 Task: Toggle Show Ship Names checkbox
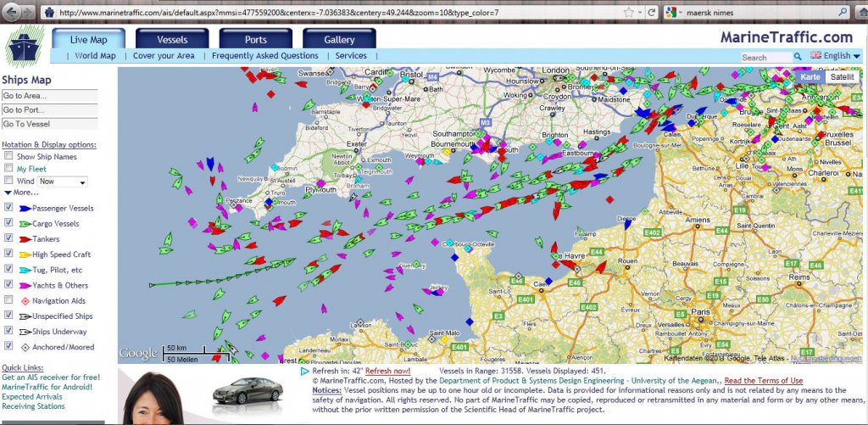pos(8,156)
